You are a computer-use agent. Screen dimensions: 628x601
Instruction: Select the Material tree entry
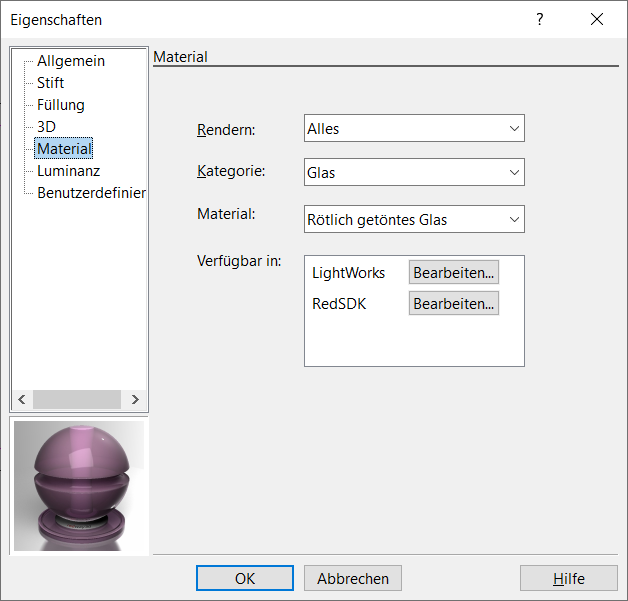63,149
